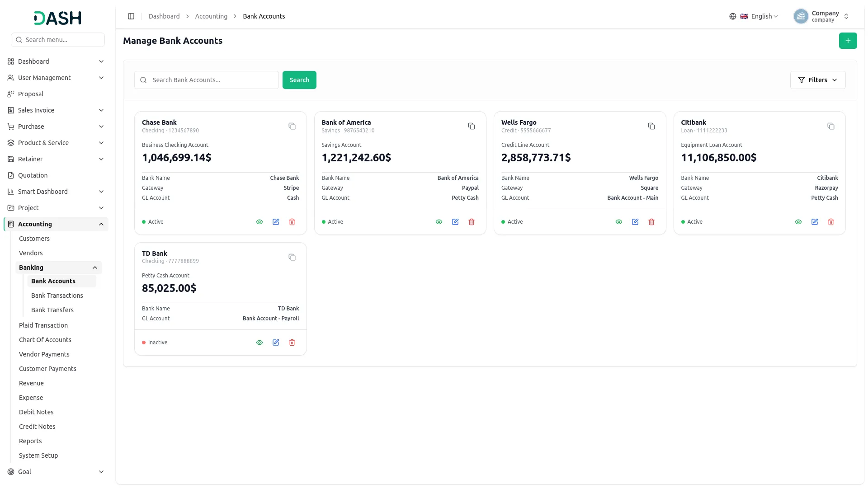
Task: Open the Filters dropdown
Action: (818, 80)
